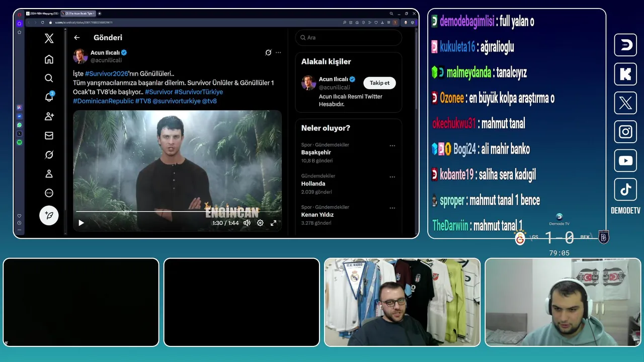Open the @tv8 mention link
The image size is (644, 362).
coord(209,101)
